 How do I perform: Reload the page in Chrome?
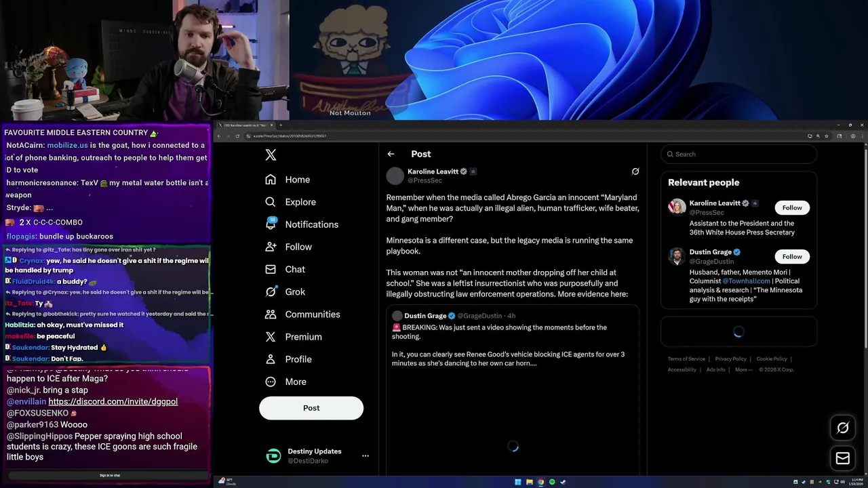pyautogui.click(x=237, y=136)
